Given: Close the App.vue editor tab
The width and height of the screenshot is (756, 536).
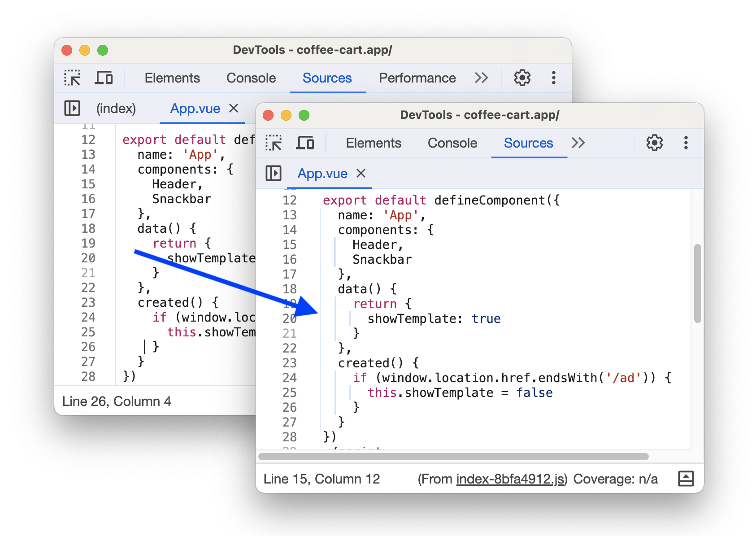Looking at the screenshot, I should [x=361, y=174].
